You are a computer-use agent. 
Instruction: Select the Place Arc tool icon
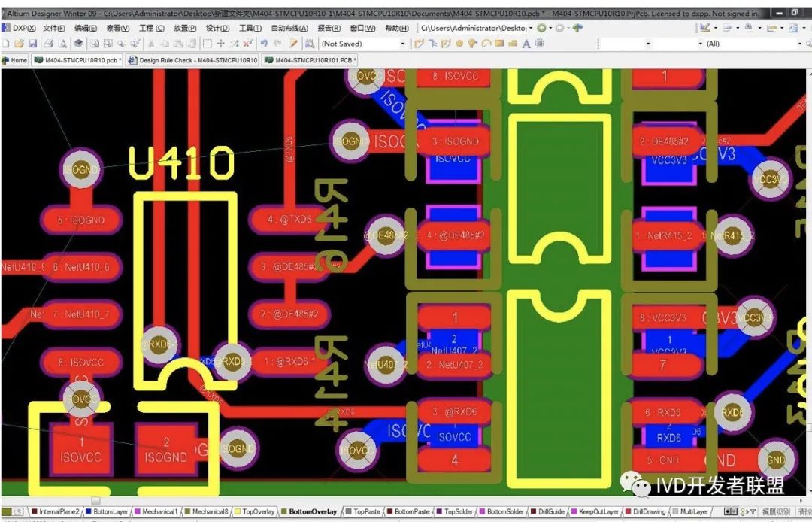[486, 44]
